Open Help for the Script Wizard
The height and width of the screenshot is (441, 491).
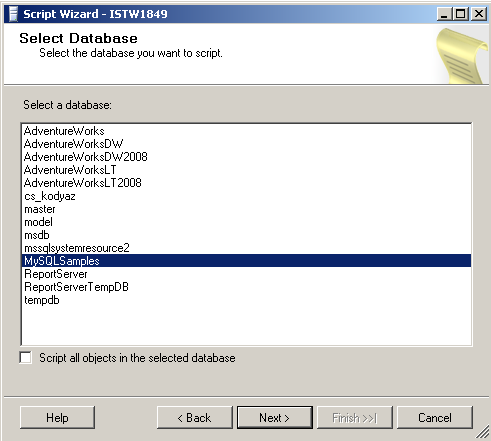(57, 417)
